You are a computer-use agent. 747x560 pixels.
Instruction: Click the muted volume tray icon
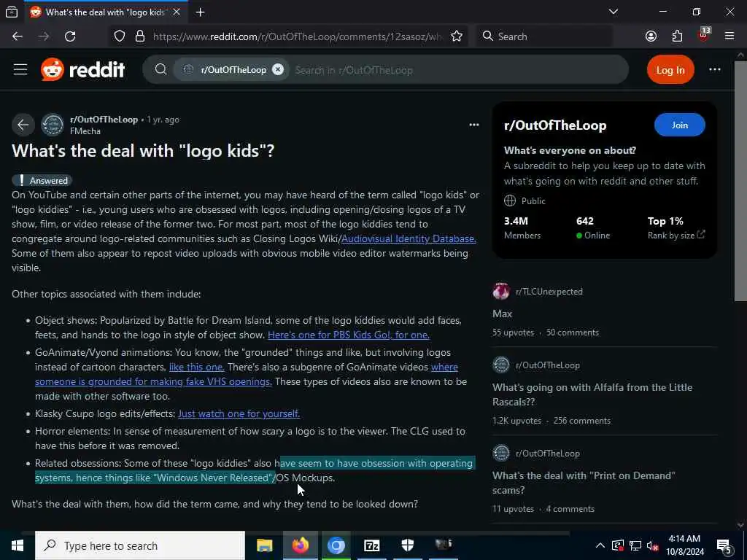click(653, 545)
